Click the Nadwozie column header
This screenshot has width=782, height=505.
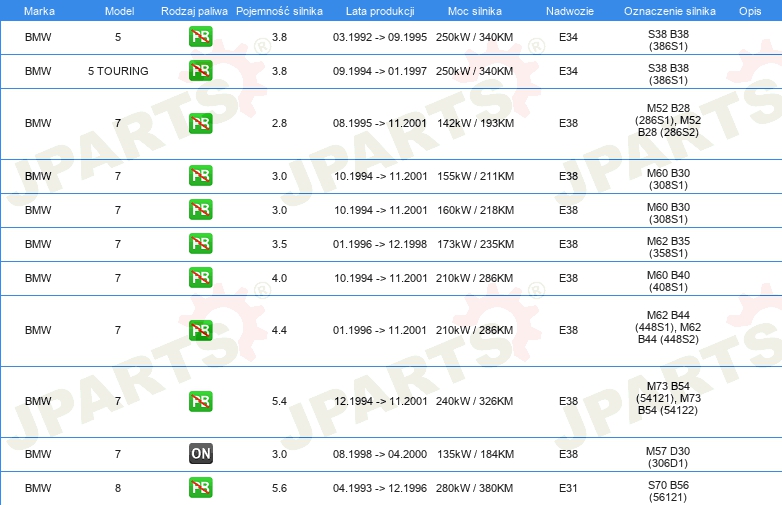[570, 11]
